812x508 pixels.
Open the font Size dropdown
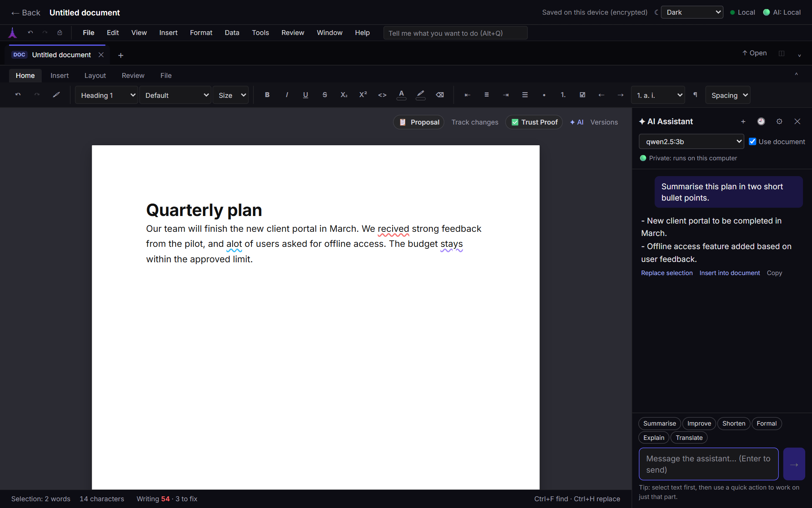click(x=231, y=95)
